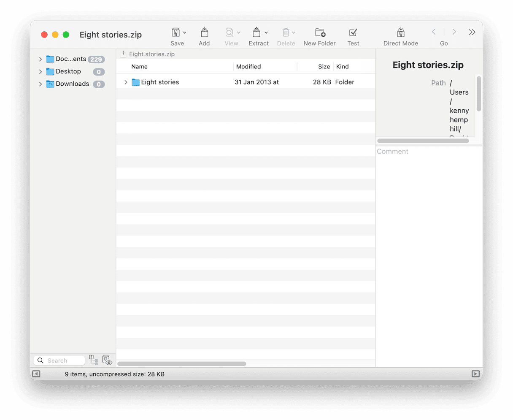
Task: Open the Save options dropdown arrow
Action: (185, 33)
